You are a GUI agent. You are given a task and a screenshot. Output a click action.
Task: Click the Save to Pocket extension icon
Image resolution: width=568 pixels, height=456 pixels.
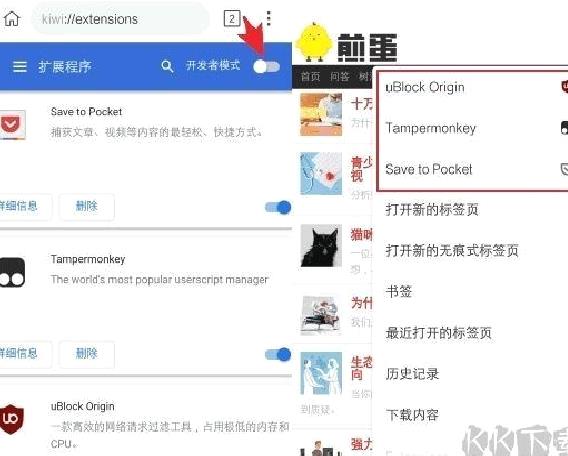[x=12, y=125]
